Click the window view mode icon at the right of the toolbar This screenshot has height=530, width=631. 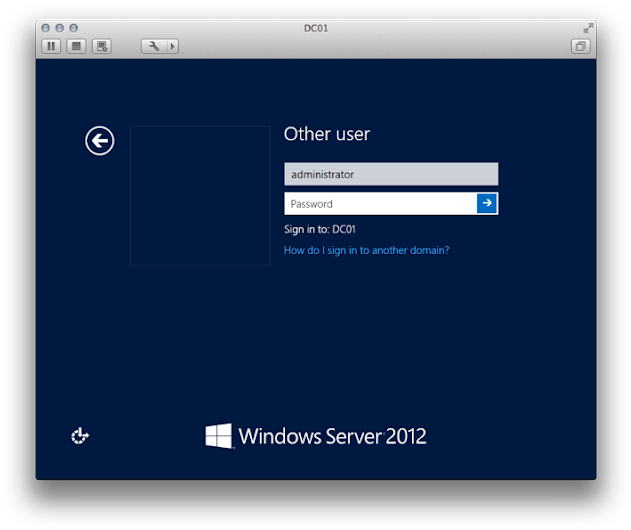pyautogui.click(x=580, y=46)
